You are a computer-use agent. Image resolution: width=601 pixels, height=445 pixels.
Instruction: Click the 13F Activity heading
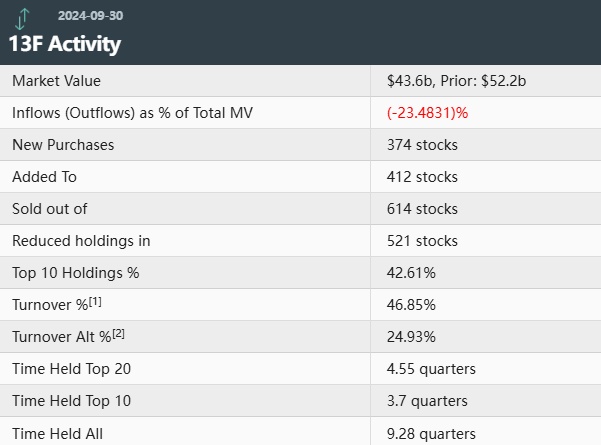65,44
